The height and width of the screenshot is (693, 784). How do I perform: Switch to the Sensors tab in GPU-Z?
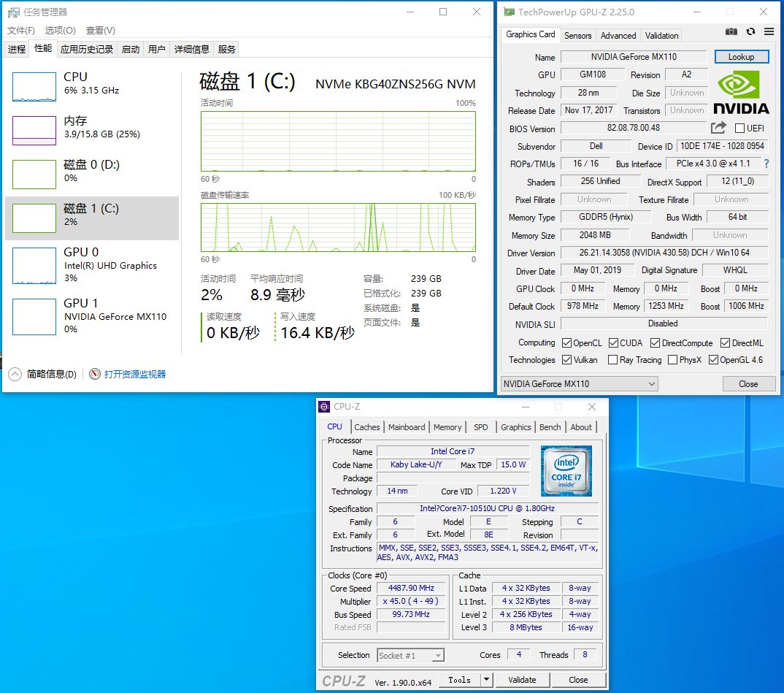[577, 35]
